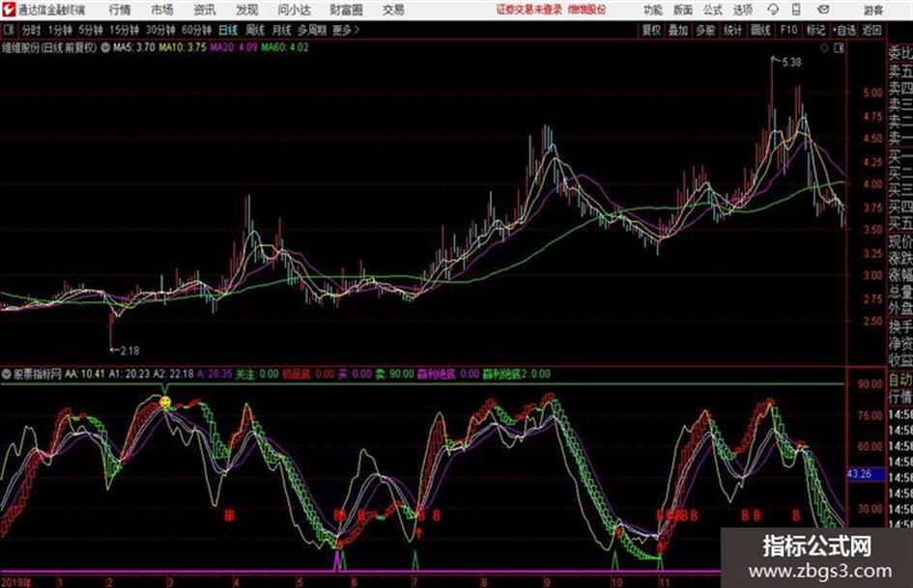Image resolution: width=913 pixels, height=588 pixels.
Task: Click the smiley face signal marker
Action: [x=165, y=402]
